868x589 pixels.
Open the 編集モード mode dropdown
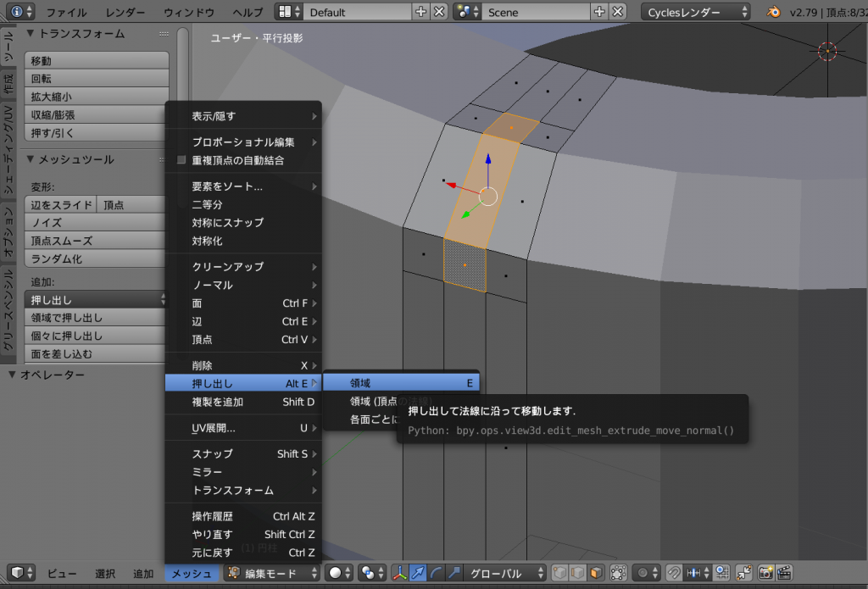pos(273,573)
